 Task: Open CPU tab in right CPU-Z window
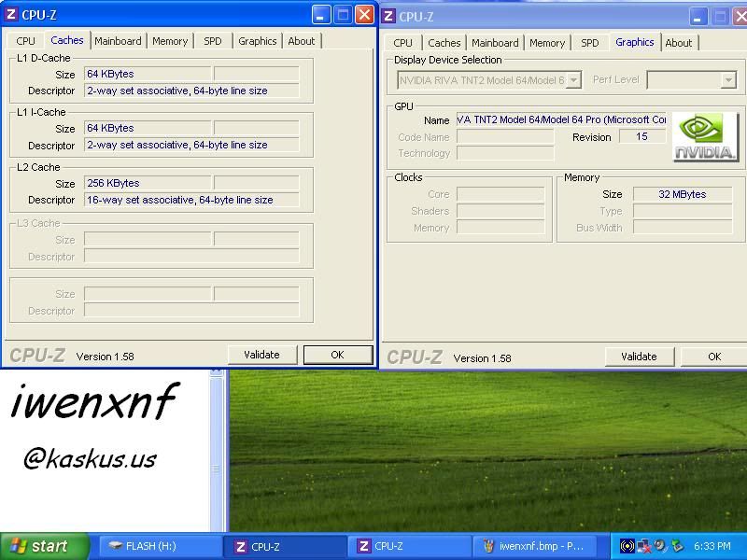point(402,43)
